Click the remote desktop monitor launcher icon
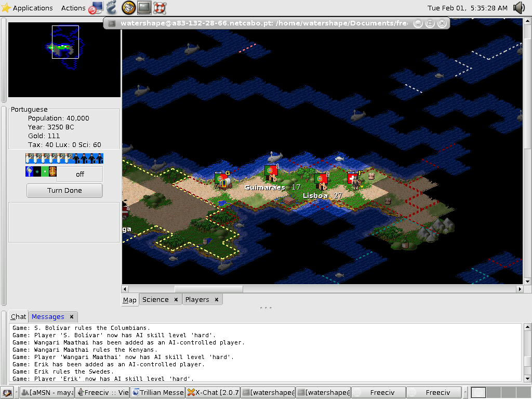Screen dimensions: 532x399 click(x=96, y=7)
